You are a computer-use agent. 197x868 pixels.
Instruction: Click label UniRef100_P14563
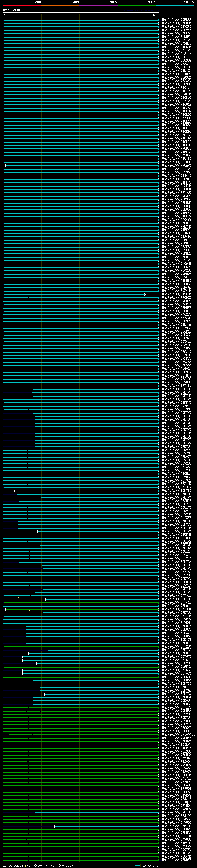(x=177, y=819)
